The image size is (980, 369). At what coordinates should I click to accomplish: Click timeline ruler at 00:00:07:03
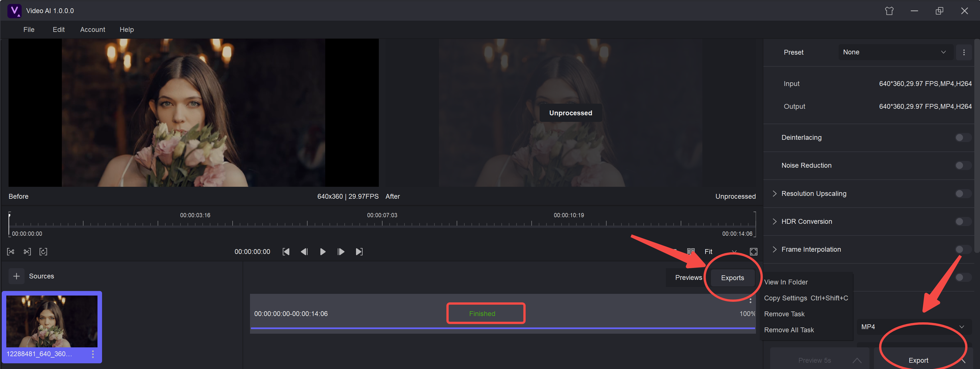382,215
